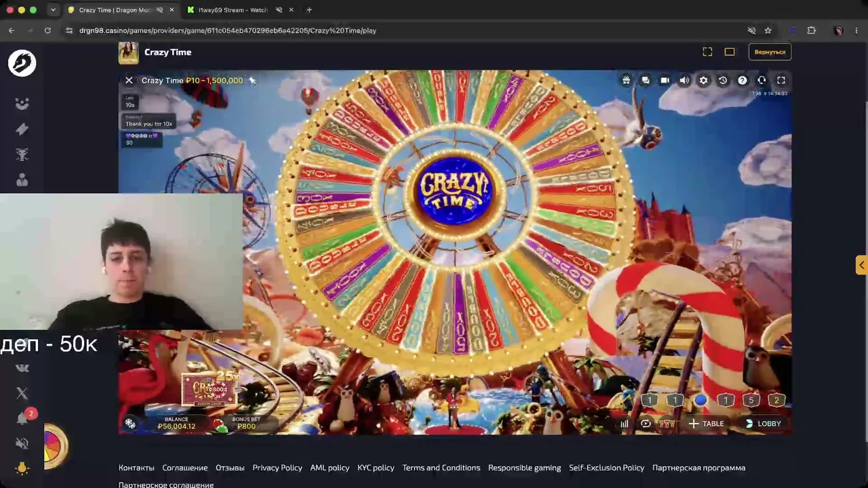Screen dimensions: 868x488
Task: Open Terms and Conditions link
Action: tap(441, 468)
